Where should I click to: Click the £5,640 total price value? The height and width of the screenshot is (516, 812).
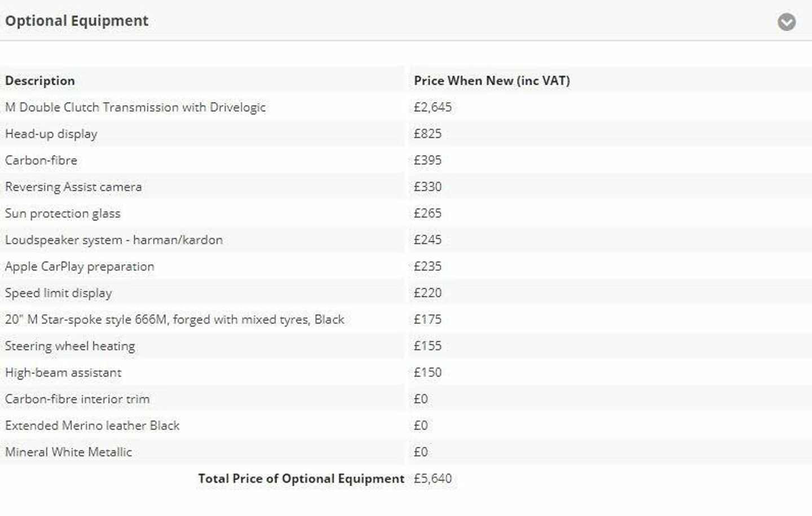pos(433,478)
